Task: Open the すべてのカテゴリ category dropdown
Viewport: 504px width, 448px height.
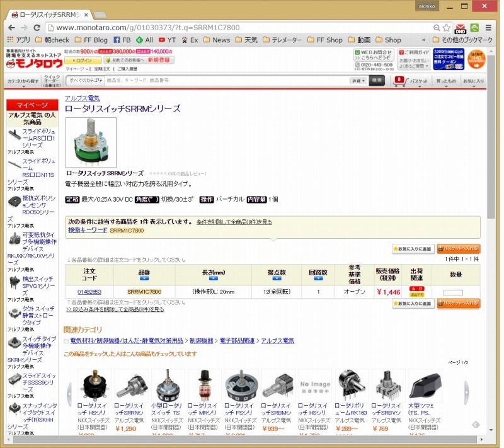Action: 86,81
